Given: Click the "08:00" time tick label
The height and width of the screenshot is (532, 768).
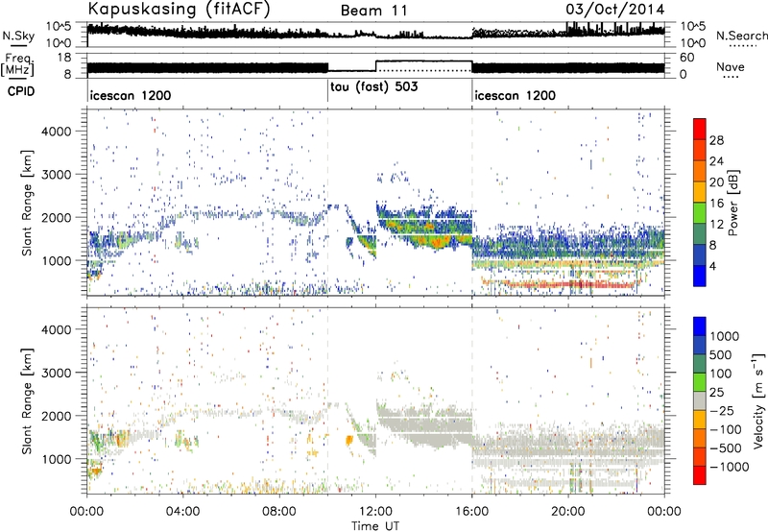Looking at the screenshot, I should pyautogui.click(x=279, y=512).
